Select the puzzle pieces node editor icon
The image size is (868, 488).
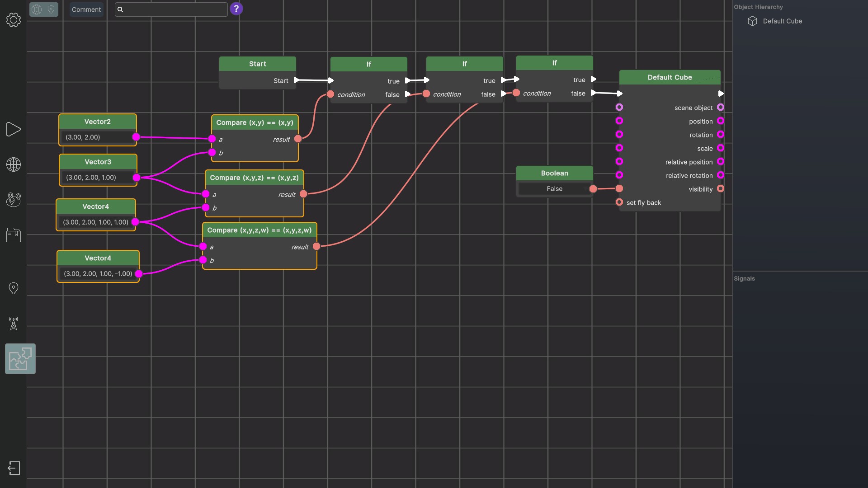point(20,359)
